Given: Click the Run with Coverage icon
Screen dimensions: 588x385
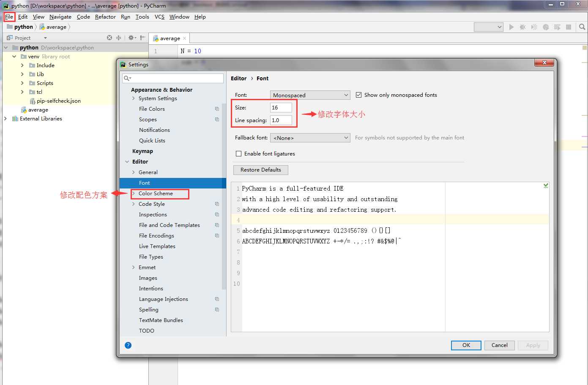Looking at the screenshot, I should 534,27.
